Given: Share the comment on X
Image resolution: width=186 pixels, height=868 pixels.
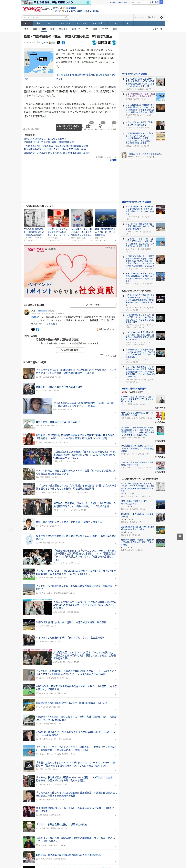Looking at the screenshot, I should pos(33,329).
